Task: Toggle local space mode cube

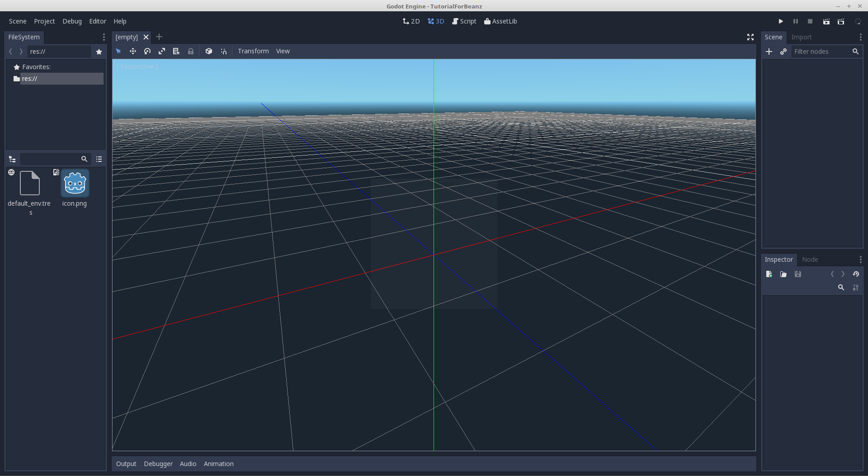Action: [209, 51]
